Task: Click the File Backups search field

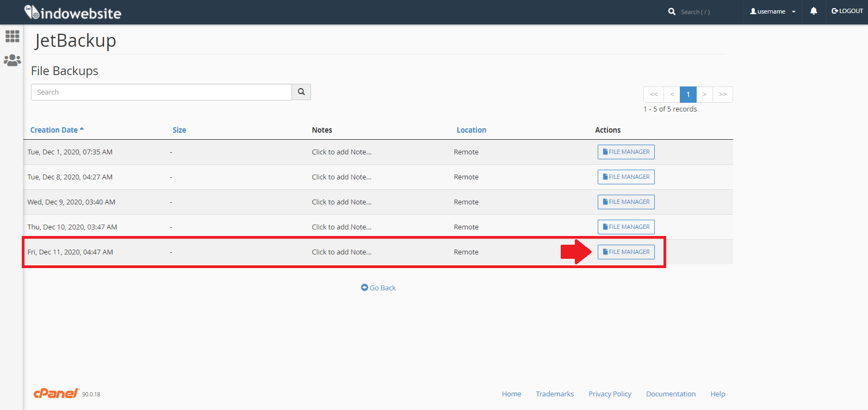Action: 161,92
